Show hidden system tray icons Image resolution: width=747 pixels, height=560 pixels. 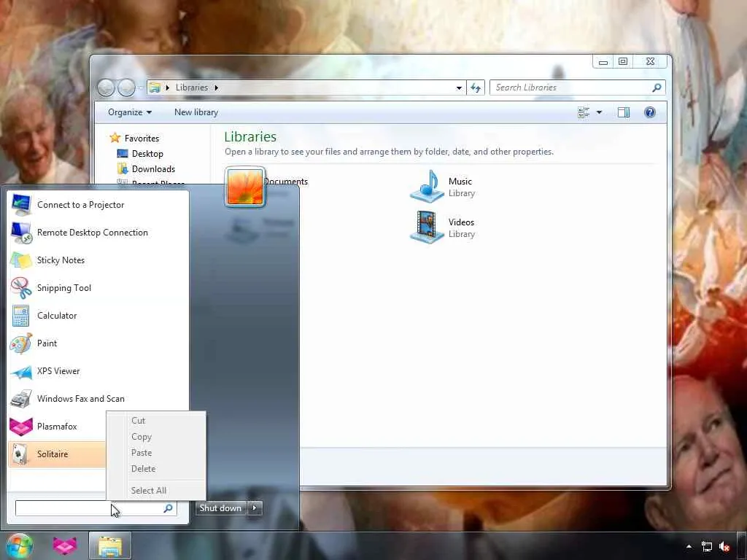(689, 547)
